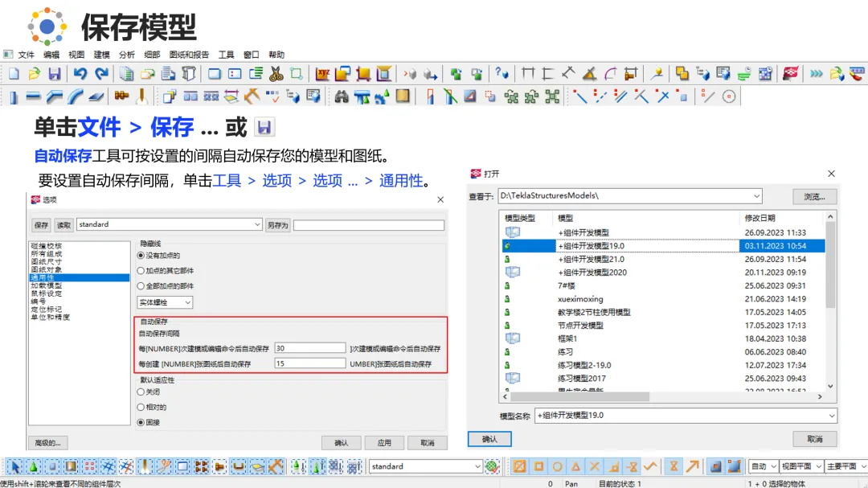Click the 另存为 button
Screen dimensions: 868x488
point(278,225)
